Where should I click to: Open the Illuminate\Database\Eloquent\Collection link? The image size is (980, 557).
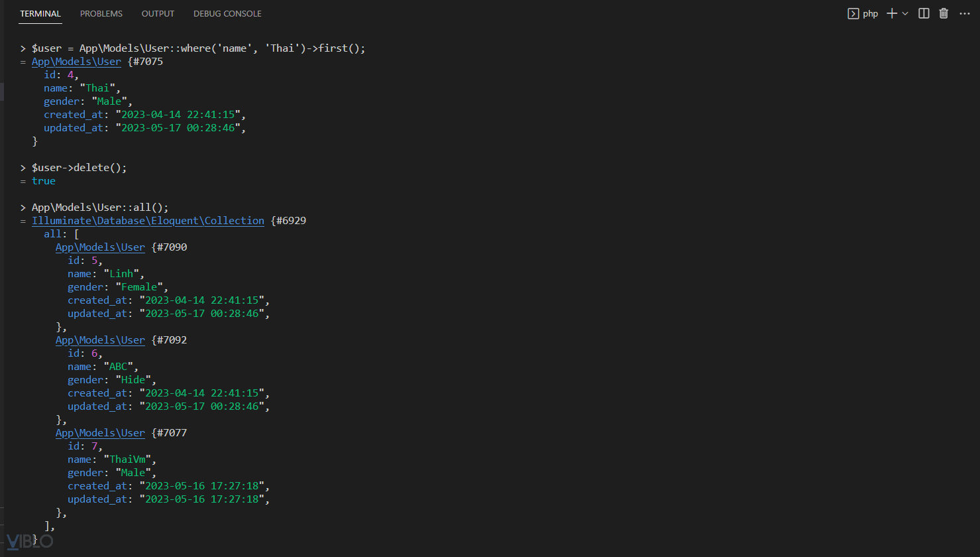click(148, 221)
